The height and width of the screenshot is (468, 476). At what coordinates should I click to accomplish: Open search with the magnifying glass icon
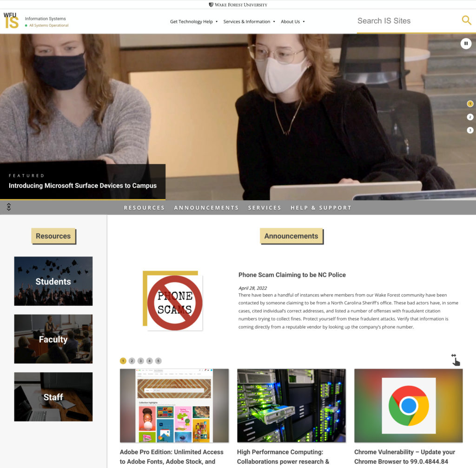(466, 20)
